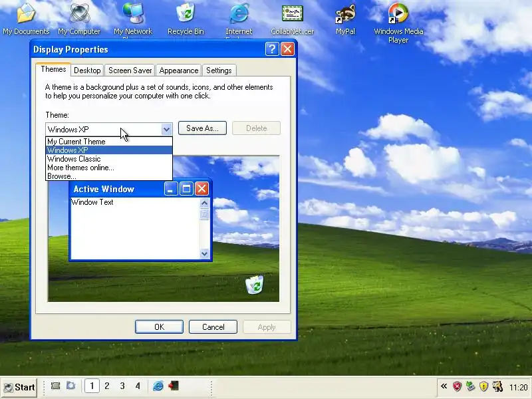Click Cancel in Display Properties
This screenshot has width=532, height=399.
pos(213,327)
